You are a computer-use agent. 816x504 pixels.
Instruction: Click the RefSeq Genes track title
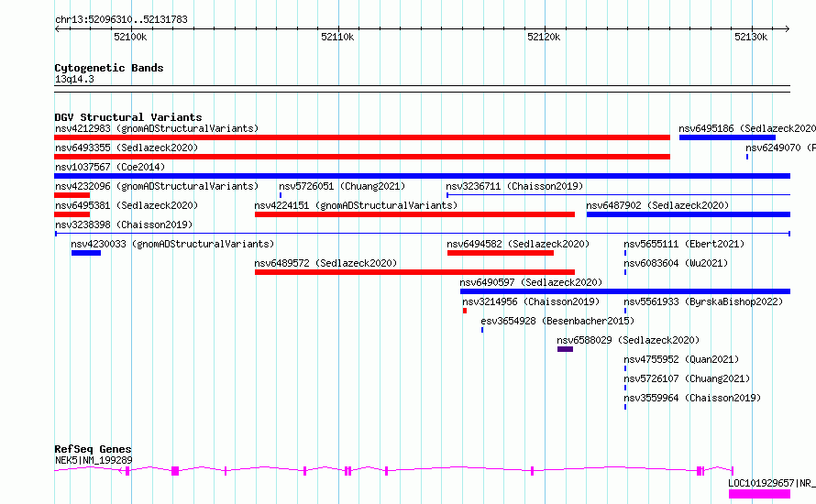coord(93,449)
